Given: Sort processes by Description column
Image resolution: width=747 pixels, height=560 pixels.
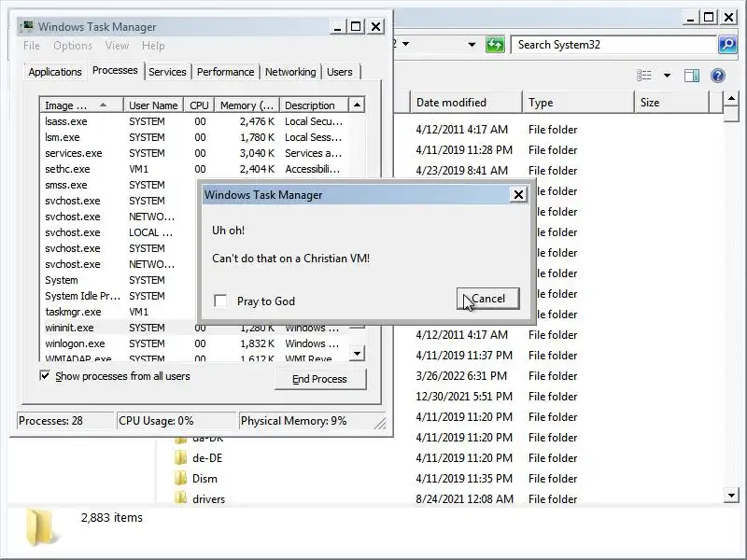Looking at the screenshot, I should click(314, 105).
